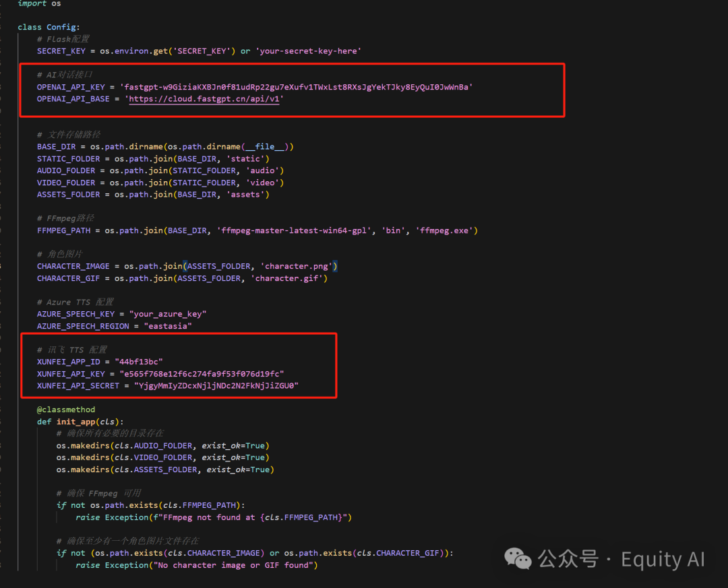The image size is (728, 588).
Task: Click the 'cls.VIDEO_FOLDER' makedirs argument
Action: click(x=153, y=457)
